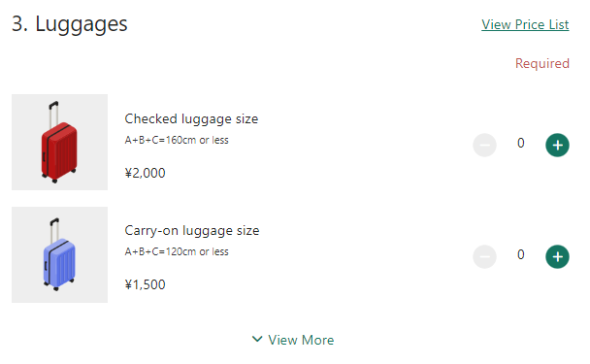590x364 pixels.
Task: Click the chevron beside View More
Action: click(x=257, y=339)
